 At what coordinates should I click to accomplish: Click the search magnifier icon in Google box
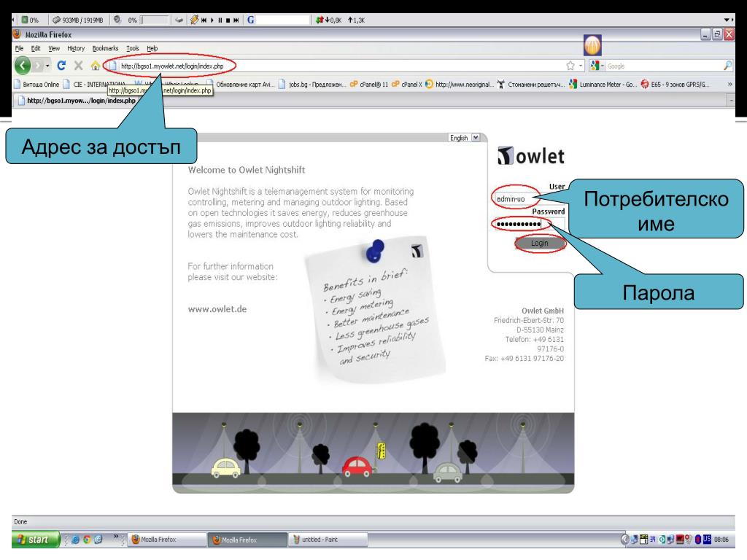click(x=727, y=66)
